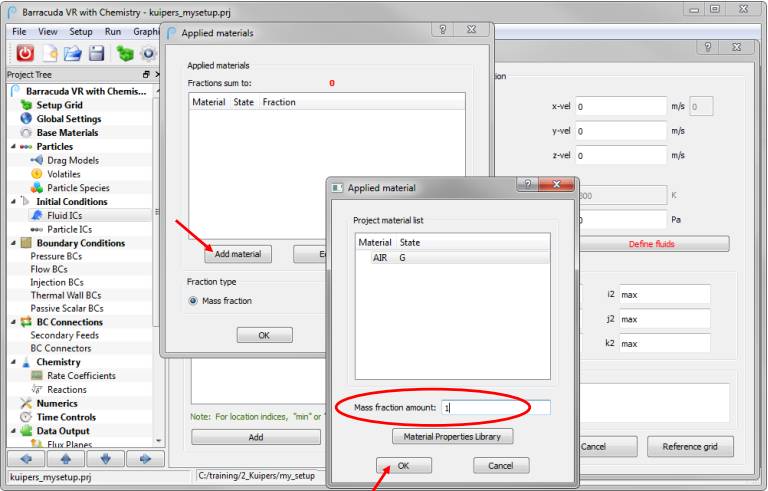Collapse the Boundary Conditions tree node
The image size is (768, 491).
tap(13, 243)
